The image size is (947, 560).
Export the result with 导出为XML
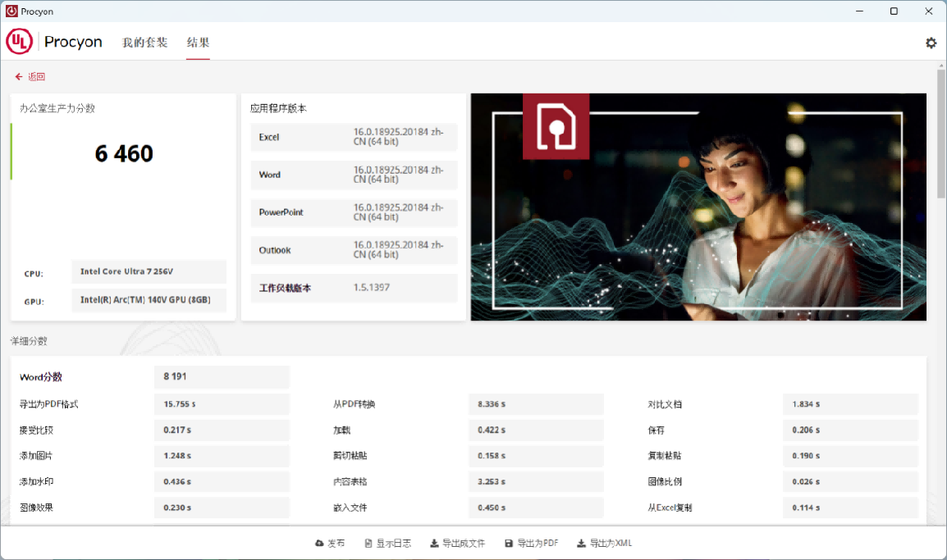pyautogui.click(x=604, y=543)
